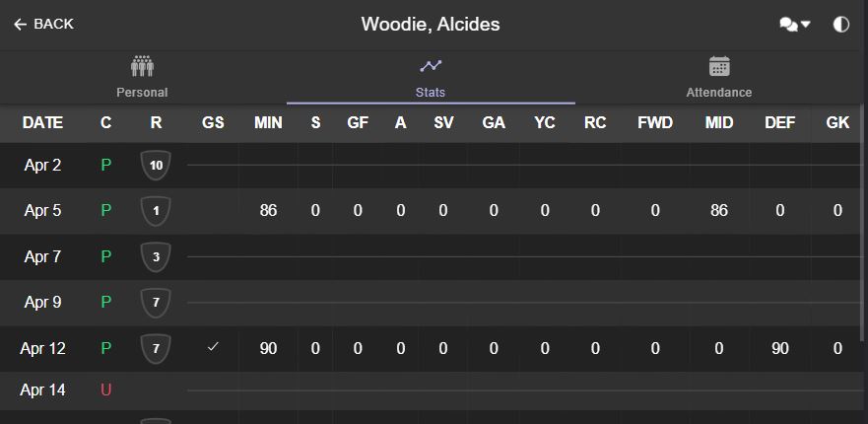
Task: Switch to the Attendance tab
Action: [719, 78]
